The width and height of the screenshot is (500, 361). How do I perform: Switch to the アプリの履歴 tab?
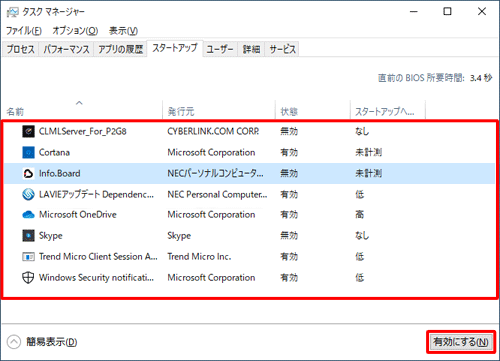coord(120,49)
